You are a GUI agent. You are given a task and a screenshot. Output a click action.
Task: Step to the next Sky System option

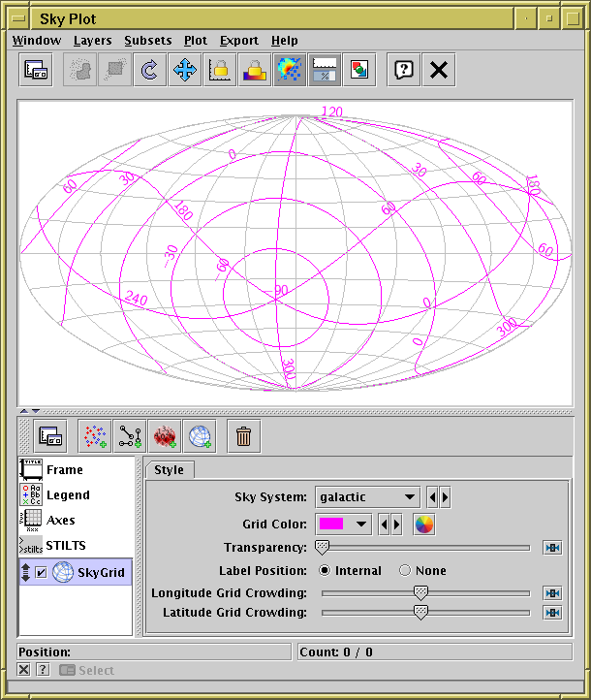pyautogui.click(x=445, y=497)
